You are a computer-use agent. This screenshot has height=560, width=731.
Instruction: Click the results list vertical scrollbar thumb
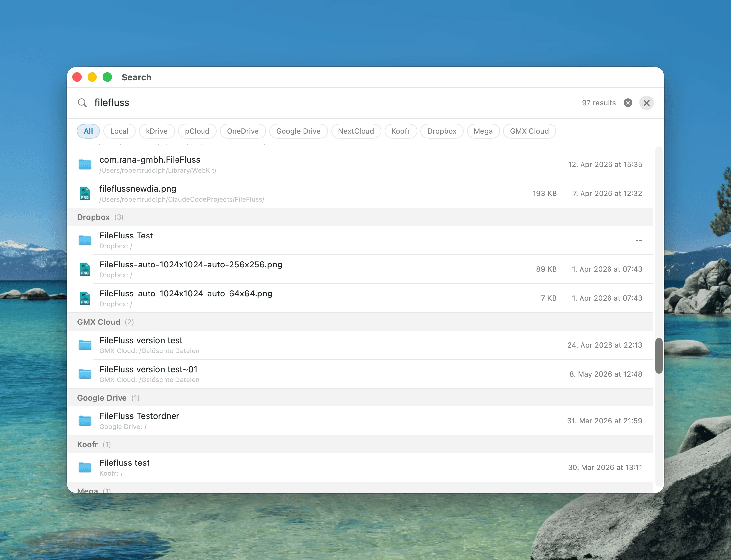click(x=658, y=356)
